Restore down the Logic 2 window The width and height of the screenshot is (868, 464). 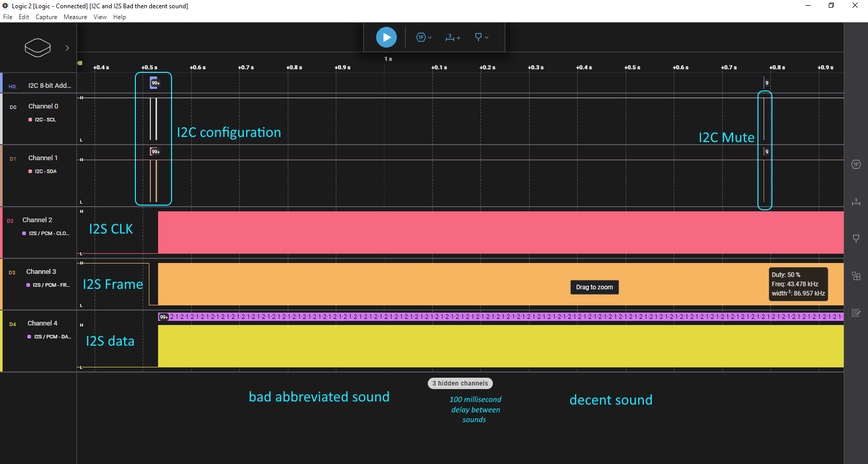point(831,6)
